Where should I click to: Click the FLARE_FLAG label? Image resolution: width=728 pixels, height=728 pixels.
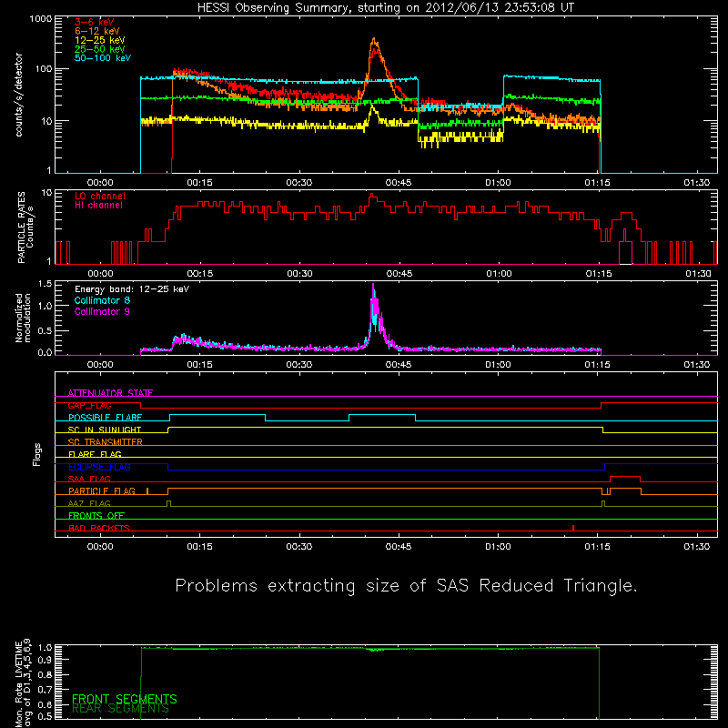point(95,454)
